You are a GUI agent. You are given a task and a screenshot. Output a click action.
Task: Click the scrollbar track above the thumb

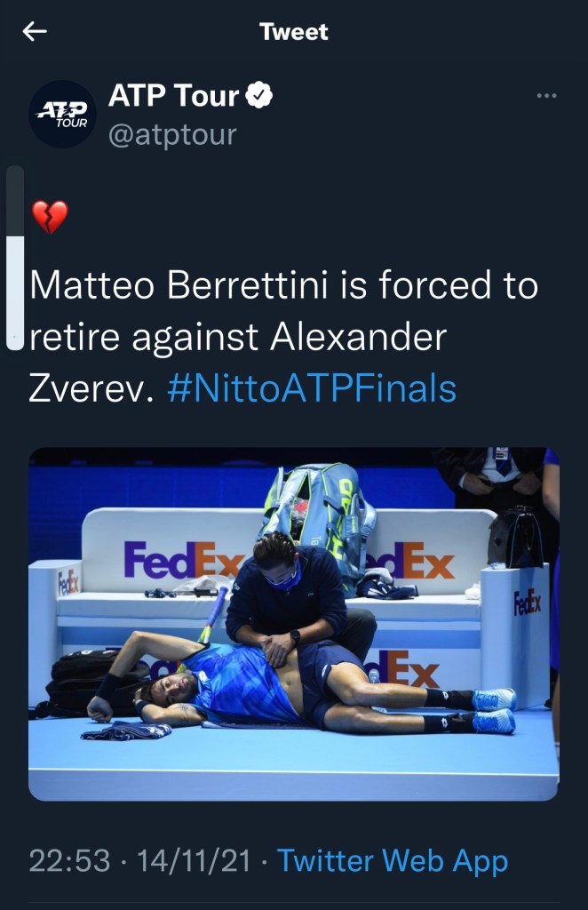coord(15,201)
